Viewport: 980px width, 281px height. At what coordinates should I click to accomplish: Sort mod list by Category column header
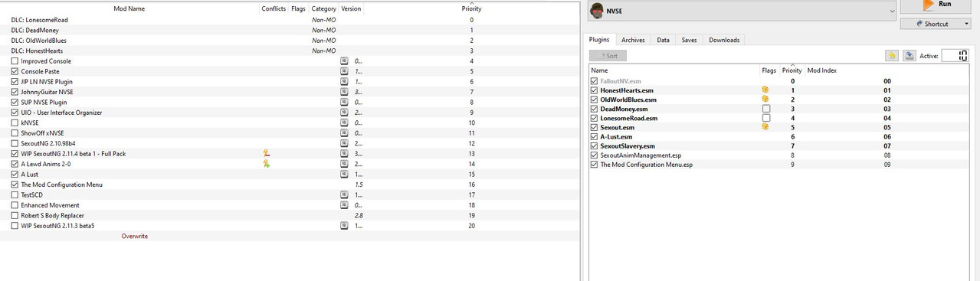click(324, 8)
